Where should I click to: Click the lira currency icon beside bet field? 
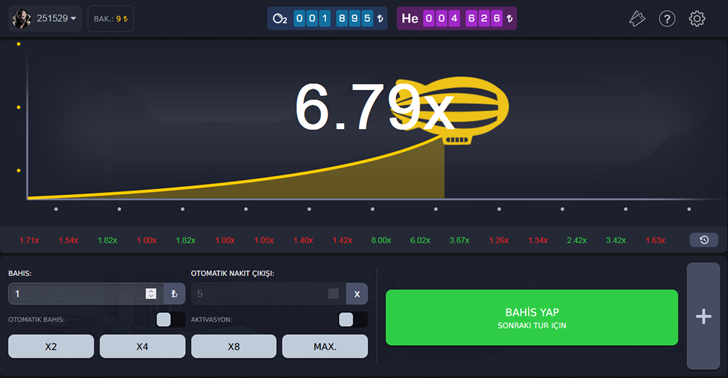point(174,293)
